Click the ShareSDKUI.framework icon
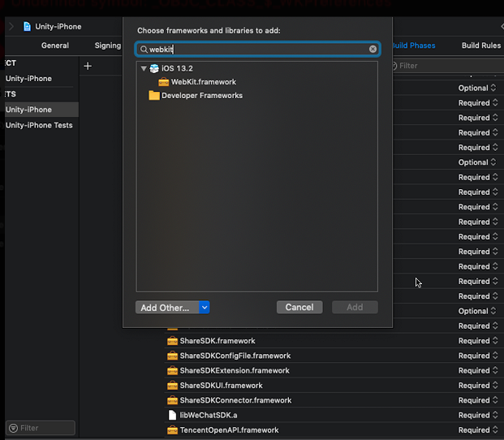This screenshot has width=504, height=440. [172, 386]
